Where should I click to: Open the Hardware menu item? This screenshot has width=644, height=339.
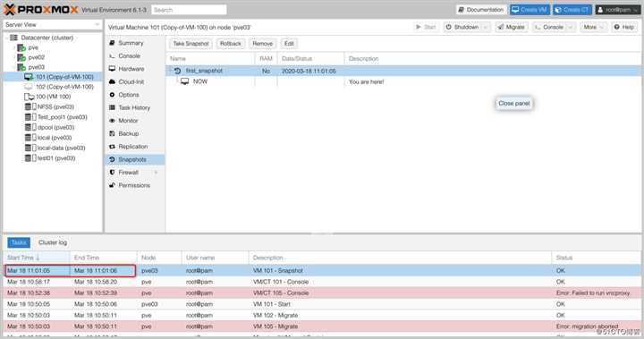pyautogui.click(x=135, y=69)
